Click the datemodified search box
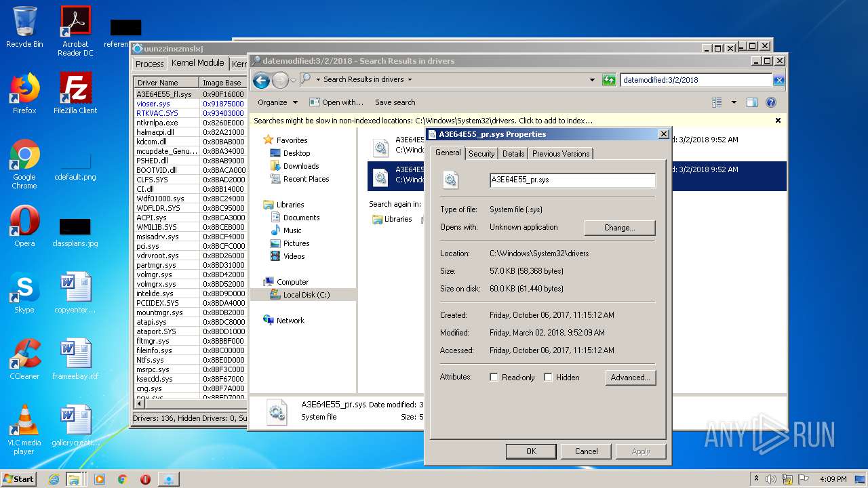Image resolution: width=868 pixels, height=488 pixels. (696, 80)
